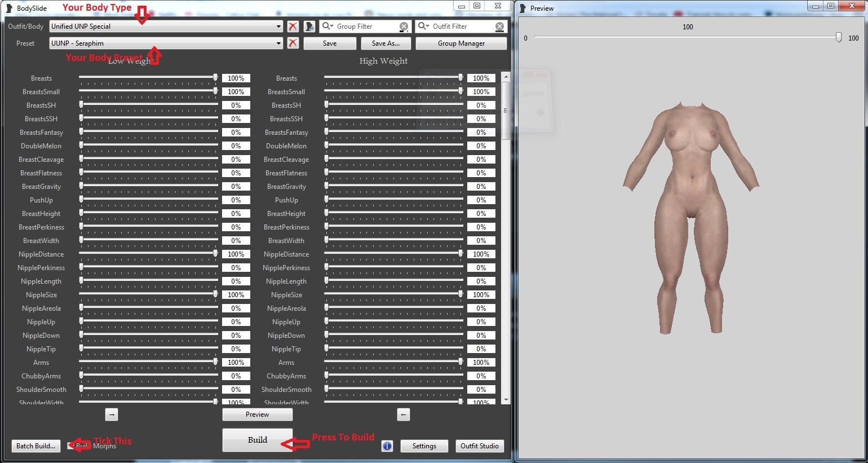
Task: Click the high weight BreastFlatness percentage field
Action: 481,173
